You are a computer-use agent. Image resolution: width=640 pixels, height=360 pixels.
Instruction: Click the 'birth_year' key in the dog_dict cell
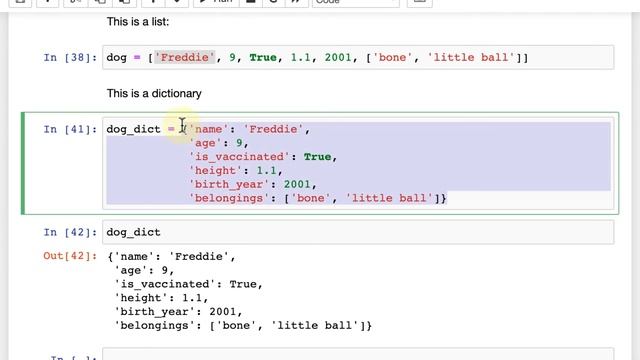[x=229, y=184]
